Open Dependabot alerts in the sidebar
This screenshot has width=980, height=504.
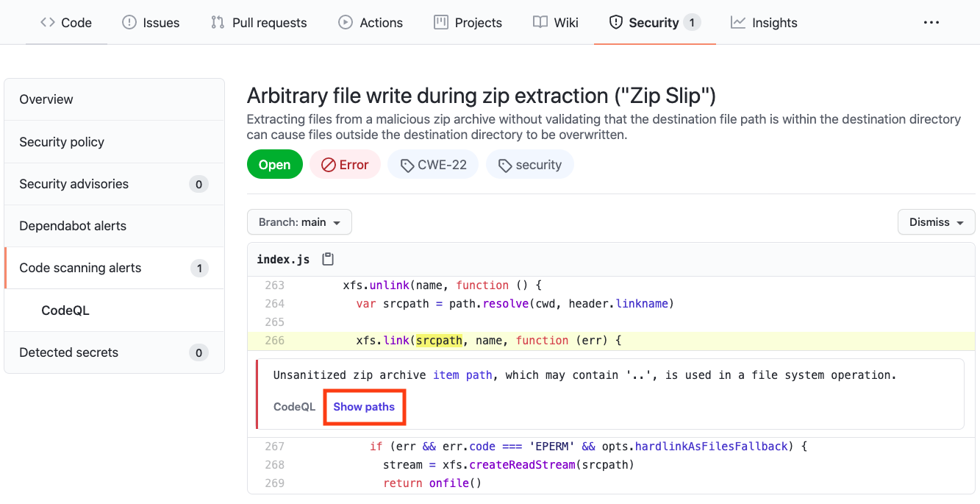114,226
